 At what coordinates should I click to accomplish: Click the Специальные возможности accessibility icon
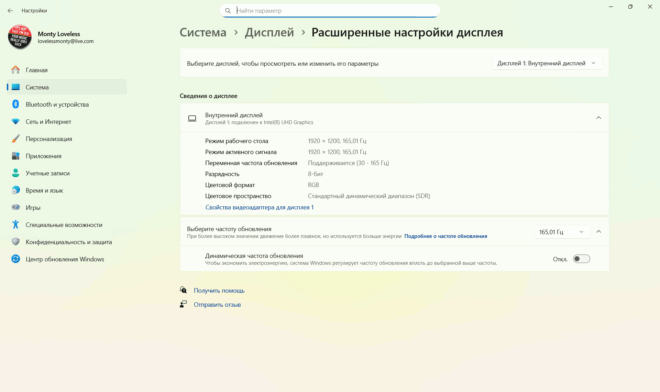(16, 225)
